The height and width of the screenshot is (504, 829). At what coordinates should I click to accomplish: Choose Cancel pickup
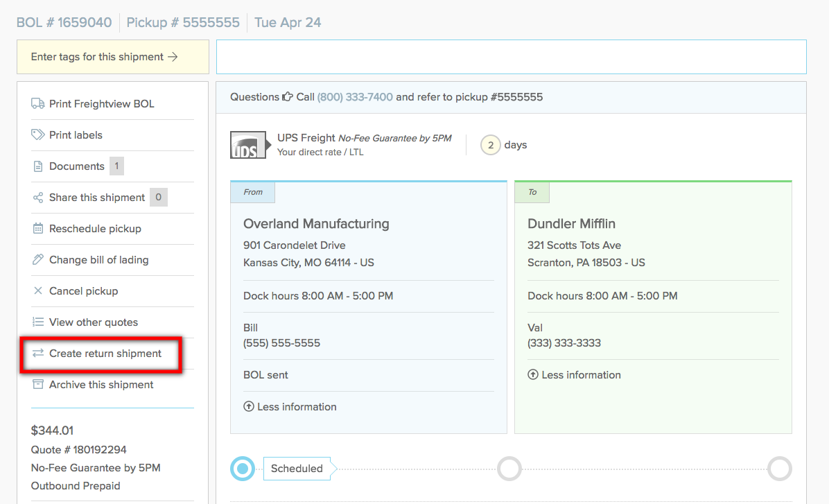pos(84,291)
